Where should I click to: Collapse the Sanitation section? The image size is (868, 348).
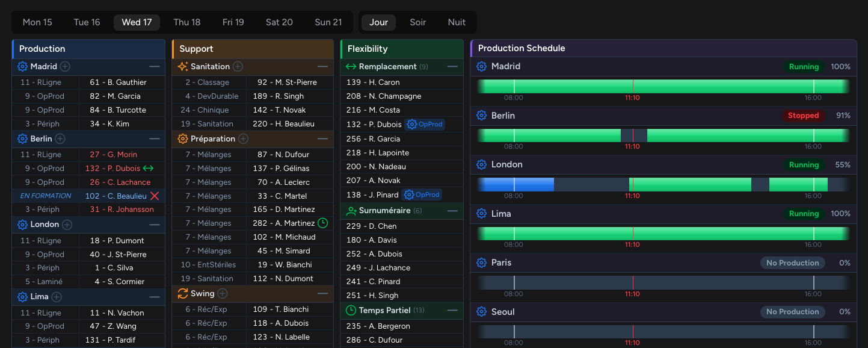pyautogui.click(x=323, y=66)
